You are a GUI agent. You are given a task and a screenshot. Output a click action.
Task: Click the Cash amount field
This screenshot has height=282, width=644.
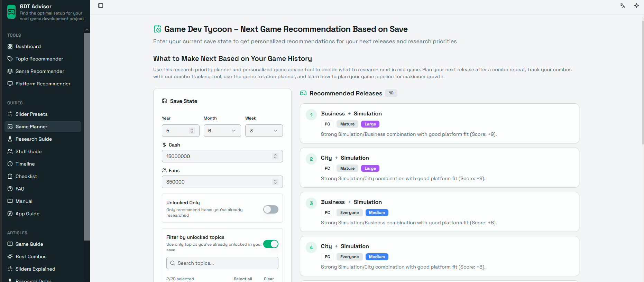218,156
